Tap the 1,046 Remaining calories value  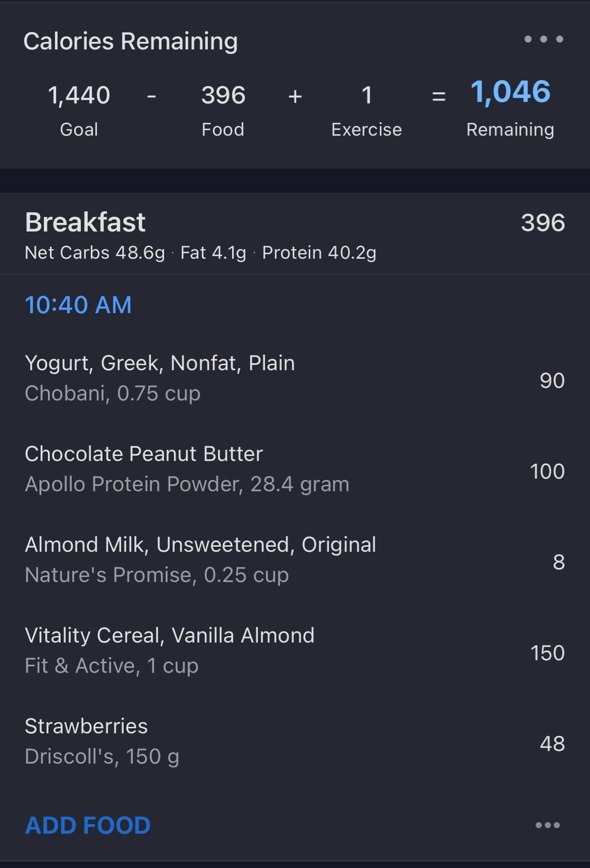pyautogui.click(x=510, y=92)
